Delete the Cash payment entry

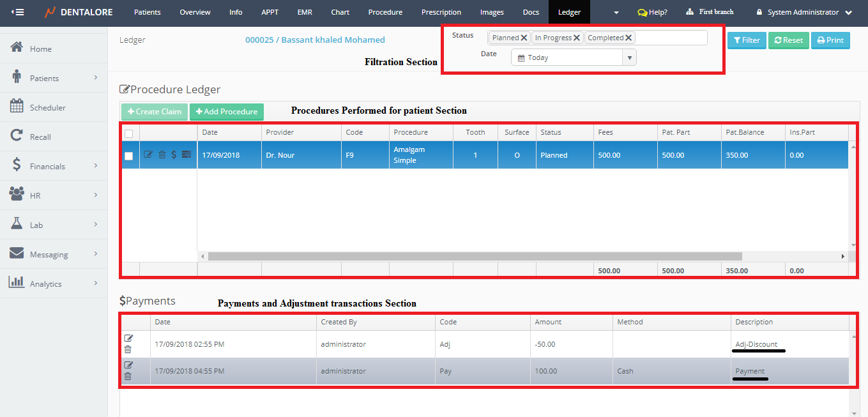pos(128,376)
